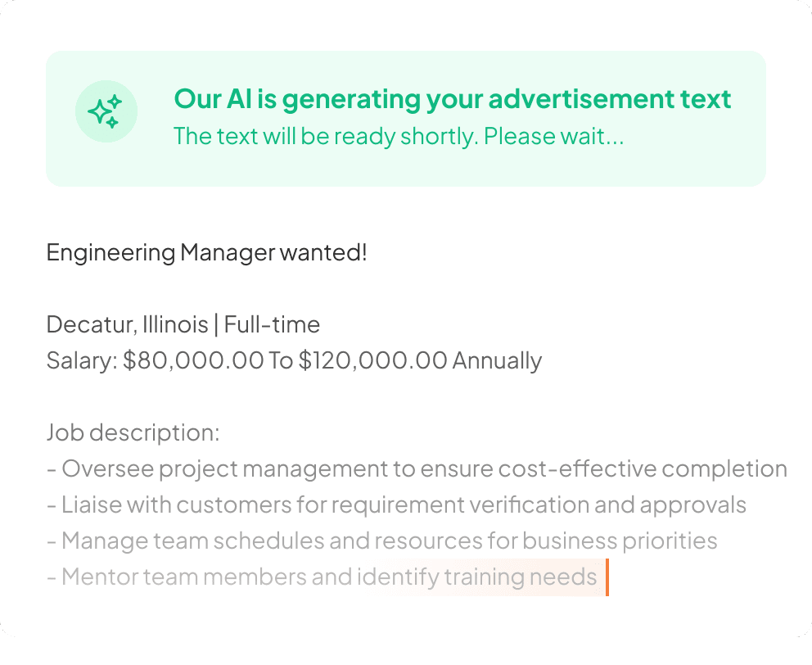The height and width of the screenshot is (665, 812).
Task: Click the 'Engineering Manager wanted!' title line
Action: tap(206, 252)
